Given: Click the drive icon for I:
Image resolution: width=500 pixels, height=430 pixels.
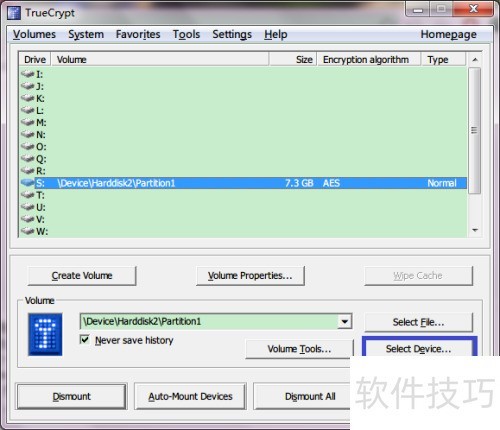Looking at the screenshot, I should click(28, 74).
